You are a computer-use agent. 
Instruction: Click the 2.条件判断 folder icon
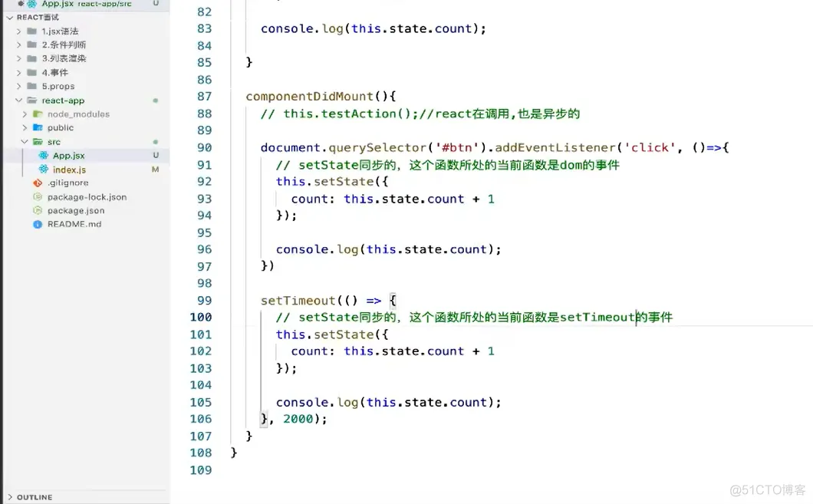click(x=31, y=44)
